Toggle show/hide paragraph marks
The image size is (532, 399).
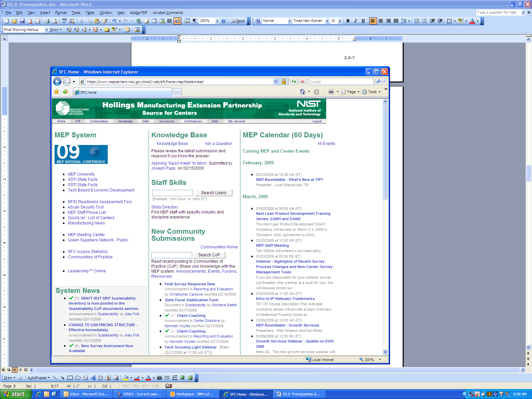[195, 21]
